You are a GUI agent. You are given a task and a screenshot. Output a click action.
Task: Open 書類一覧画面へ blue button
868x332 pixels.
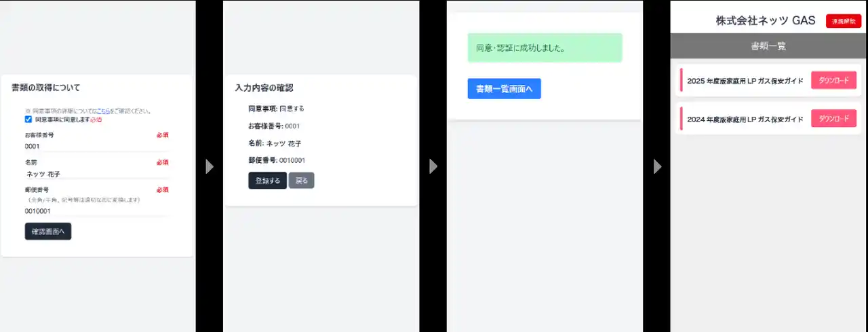[x=504, y=89]
